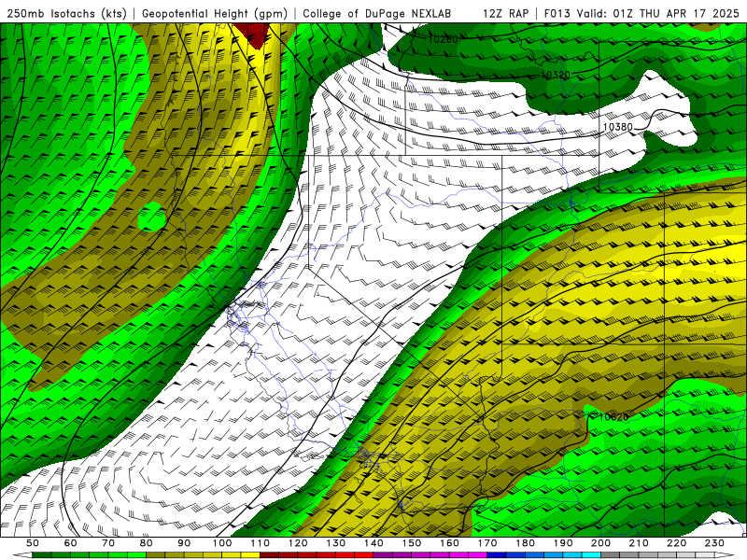Click the 80 value on the color scale
Image resolution: width=747 pixels, height=560 pixels.
tap(147, 543)
